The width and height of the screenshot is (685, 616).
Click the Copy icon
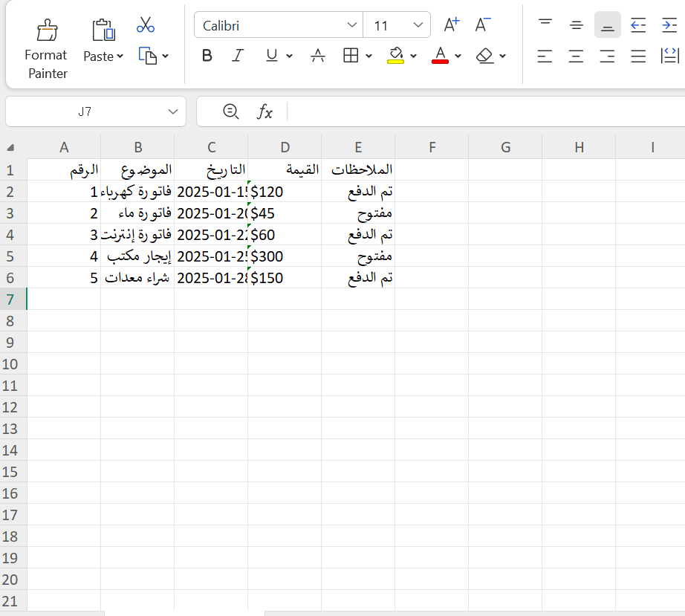pyautogui.click(x=148, y=56)
